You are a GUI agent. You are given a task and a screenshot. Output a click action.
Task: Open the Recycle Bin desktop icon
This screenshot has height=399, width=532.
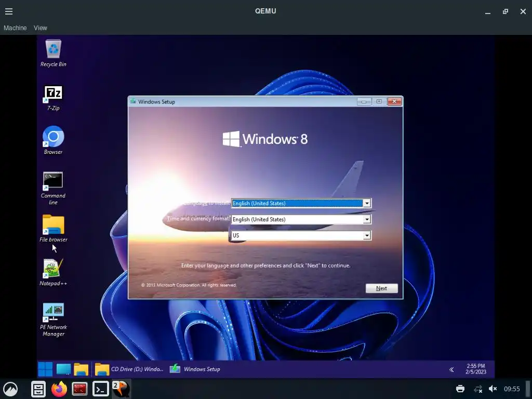pos(54,54)
